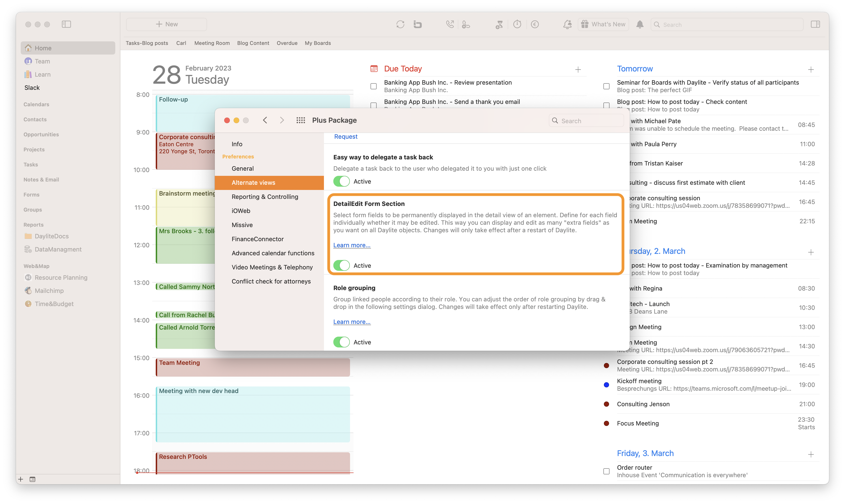Expand Forms section in sidebar

[x=31, y=195]
